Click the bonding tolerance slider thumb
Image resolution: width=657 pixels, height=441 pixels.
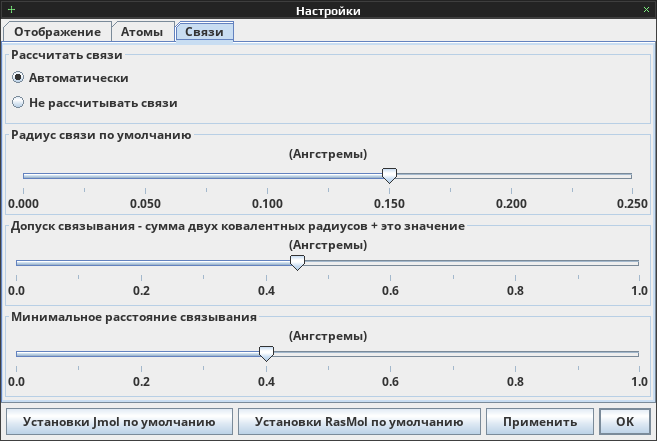[297, 263]
